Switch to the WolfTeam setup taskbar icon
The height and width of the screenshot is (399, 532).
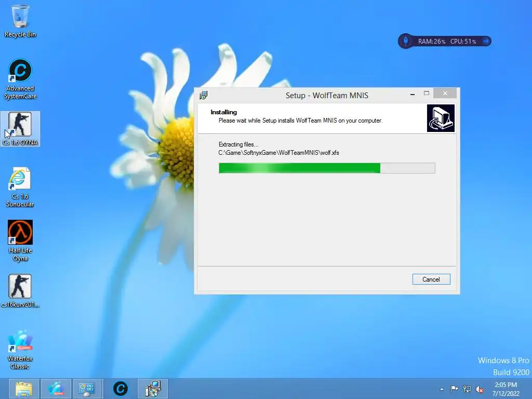click(x=153, y=389)
